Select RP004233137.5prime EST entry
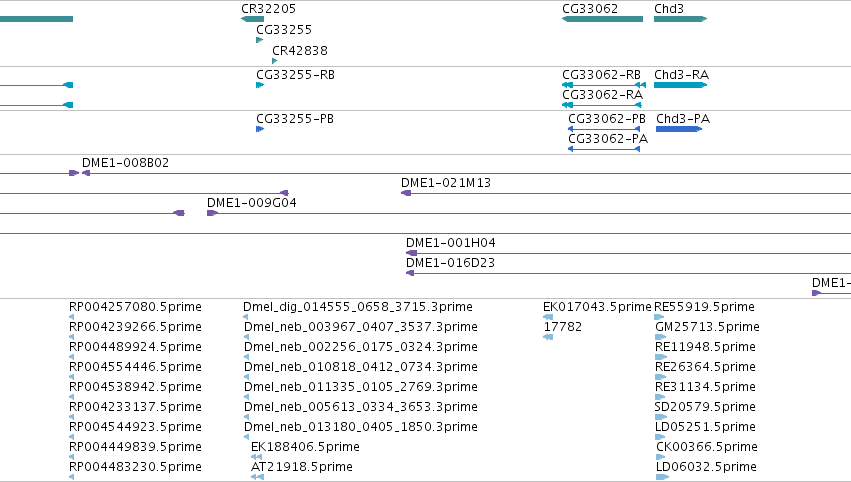 (135, 407)
